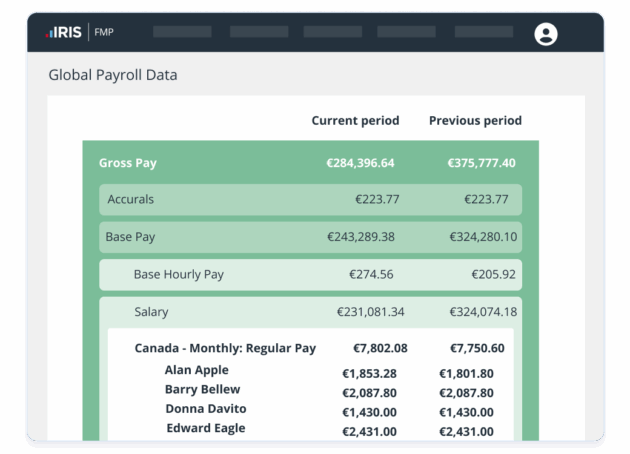Expand the Accurals row
This screenshot has width=630, height=454.
coord(131,199)
